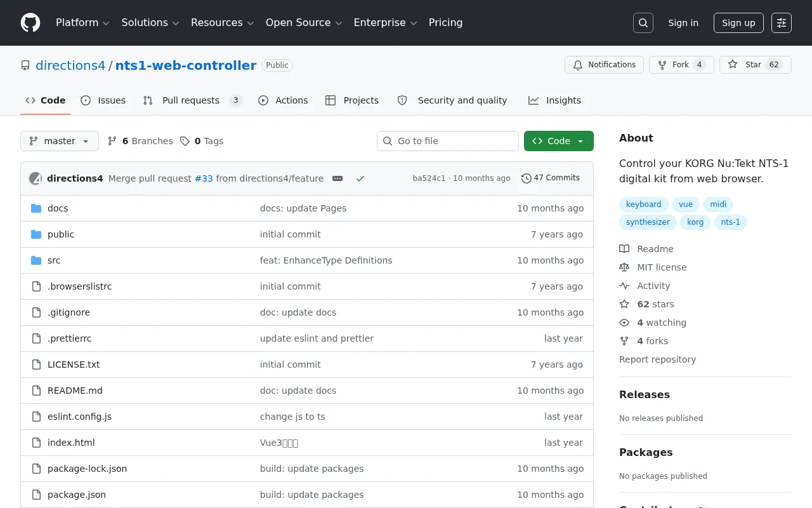Open the directions4 owner link
The height and width of the screenshot is (508, 812).
tap(70, 65)
